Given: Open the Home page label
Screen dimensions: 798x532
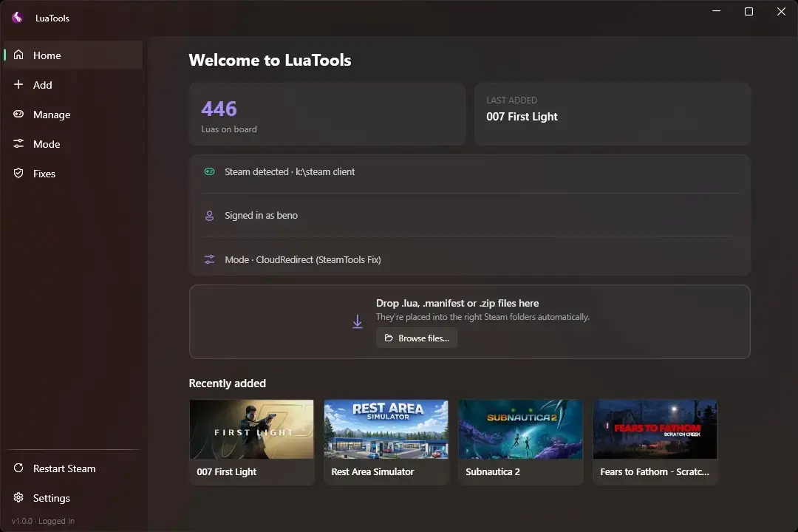Looking at the screenshot, I should pyautogui.click(x=47, y=55).
